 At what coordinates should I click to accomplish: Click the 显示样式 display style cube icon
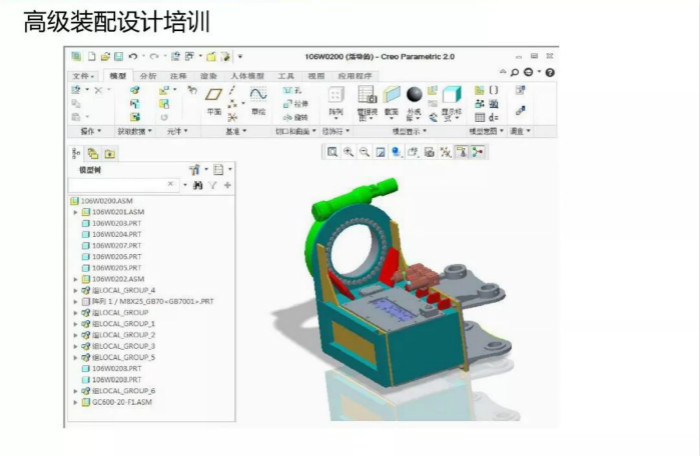(451, 103)
